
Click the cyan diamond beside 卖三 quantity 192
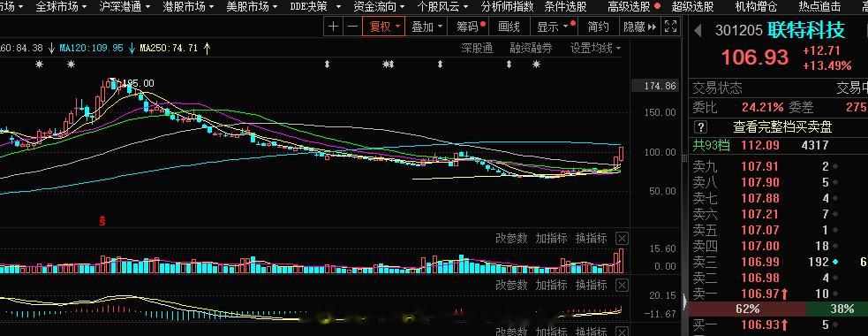click(x=834, y=262)
